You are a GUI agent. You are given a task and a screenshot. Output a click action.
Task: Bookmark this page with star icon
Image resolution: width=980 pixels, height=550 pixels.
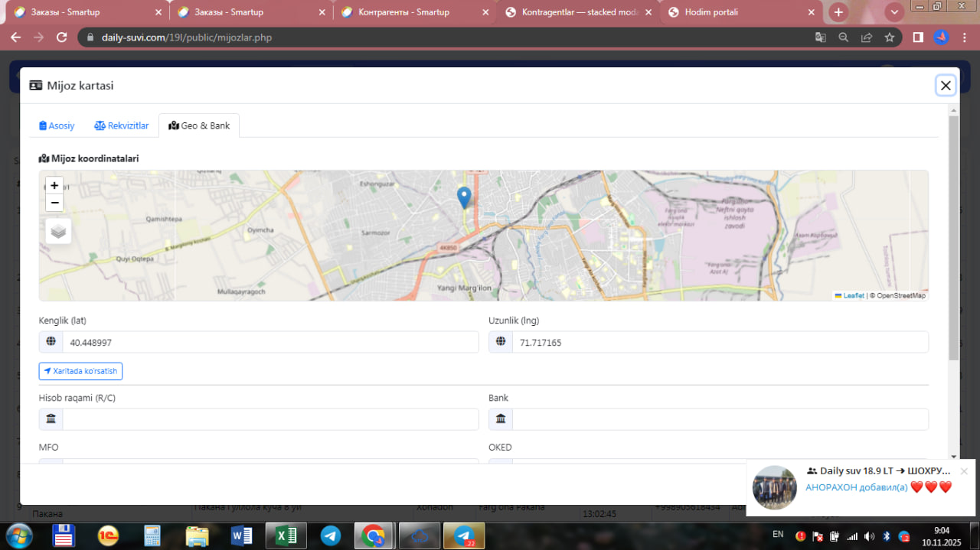pos(889,37)
